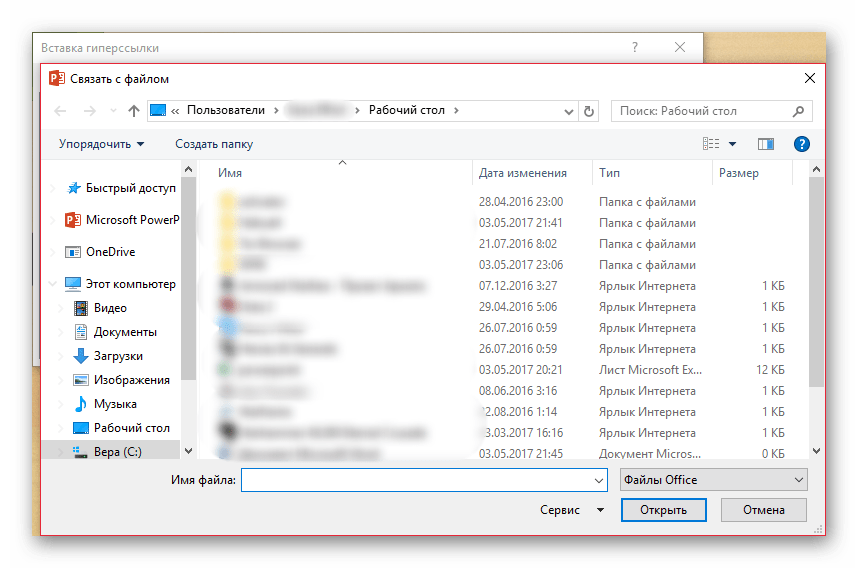This screenshot has height=568, width=858.
Task: Click the Refresh button in address bar
Action: (589, 111)
